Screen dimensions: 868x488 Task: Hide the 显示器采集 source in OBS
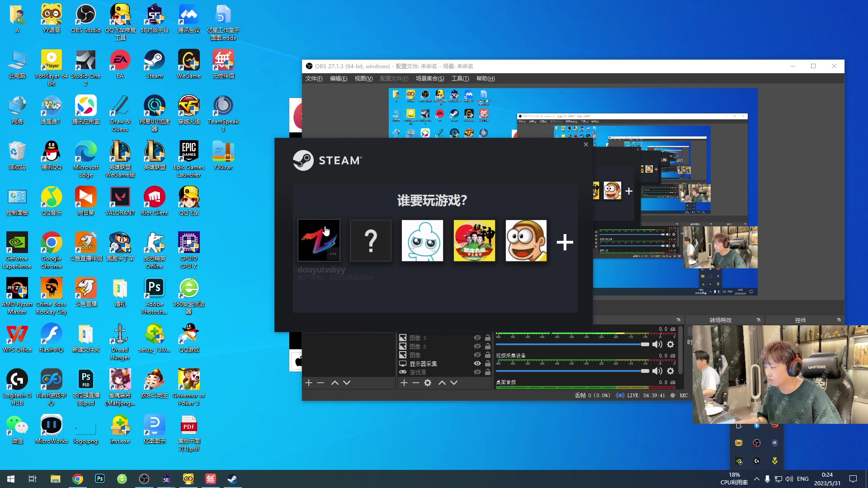click(x=477, y=363)
